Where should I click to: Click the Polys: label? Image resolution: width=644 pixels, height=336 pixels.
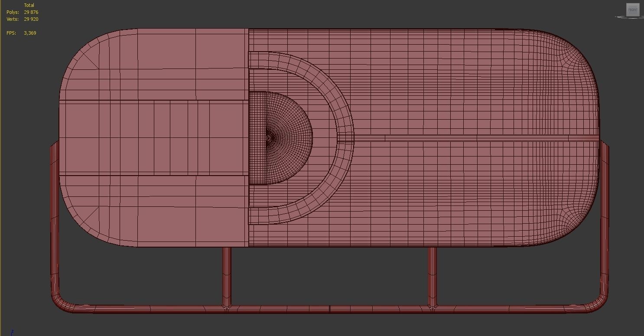(x=13, y=12)
